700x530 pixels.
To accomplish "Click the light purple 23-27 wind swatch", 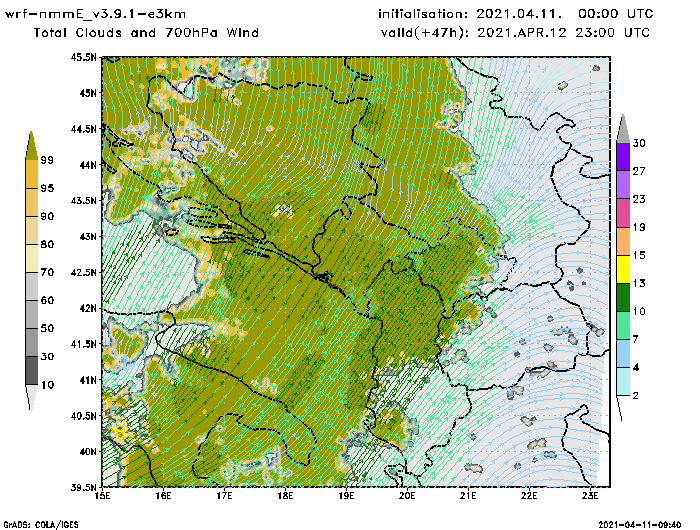I will pyautogui.click(x=623, y=184).
